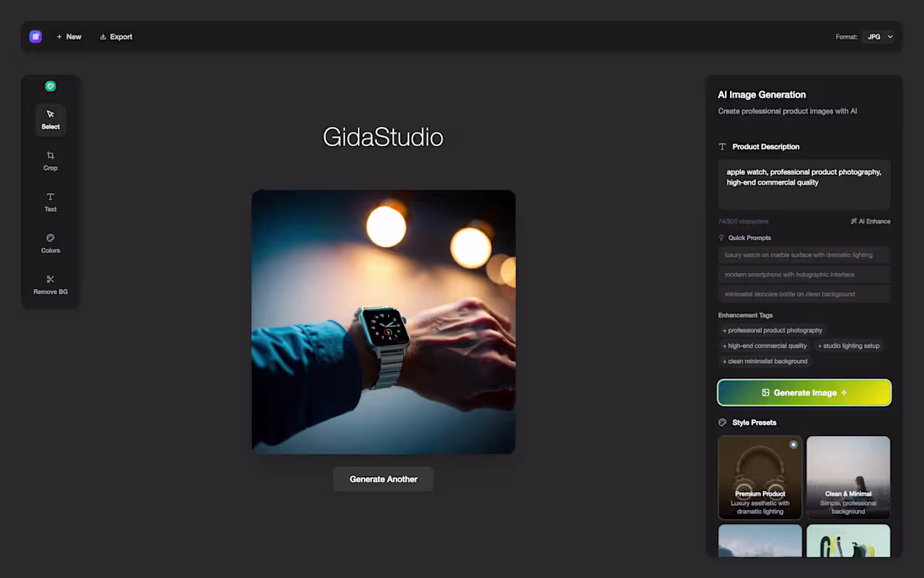The height and width of the screenshot is (578, 924).
Task: Click AI Enhance link
Action: (x=870, y=222)
